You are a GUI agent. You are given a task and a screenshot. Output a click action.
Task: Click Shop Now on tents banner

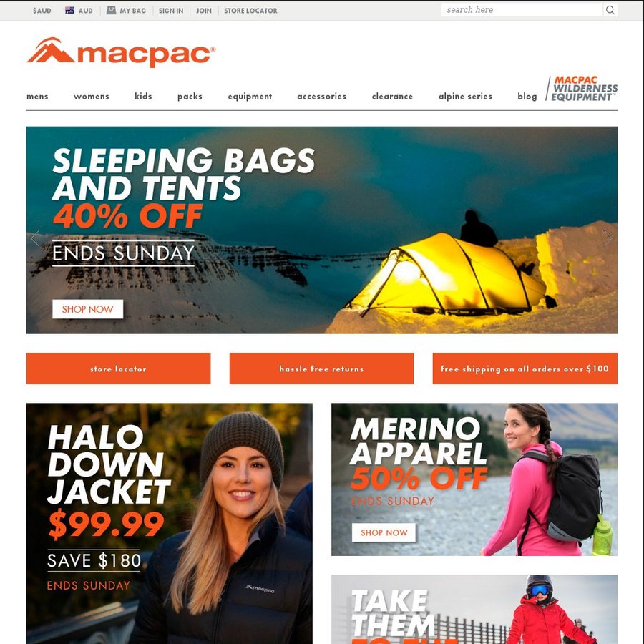87,309
